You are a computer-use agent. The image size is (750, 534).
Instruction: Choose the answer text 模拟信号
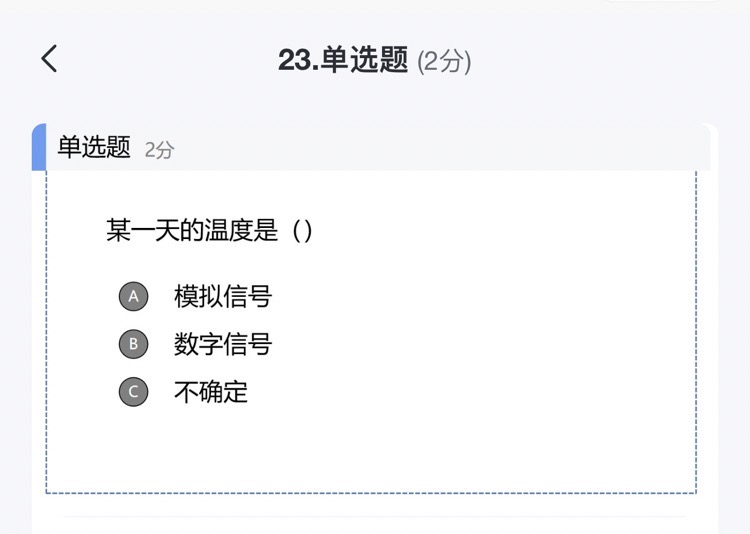click(223, 296)
